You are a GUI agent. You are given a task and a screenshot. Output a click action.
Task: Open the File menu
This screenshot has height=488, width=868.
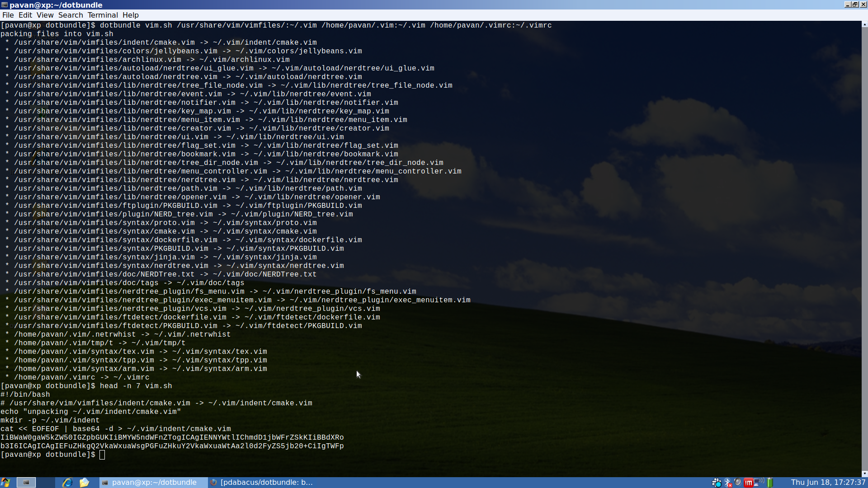pos(8,15)
